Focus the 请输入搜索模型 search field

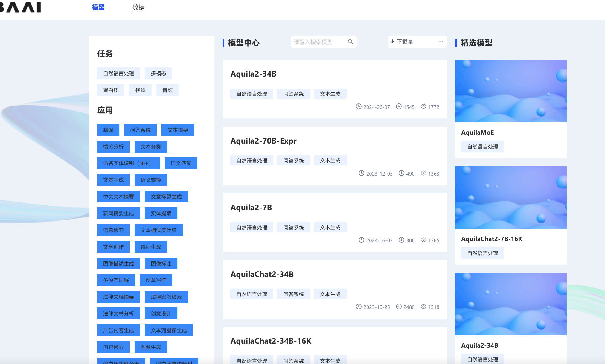[324, 42]
